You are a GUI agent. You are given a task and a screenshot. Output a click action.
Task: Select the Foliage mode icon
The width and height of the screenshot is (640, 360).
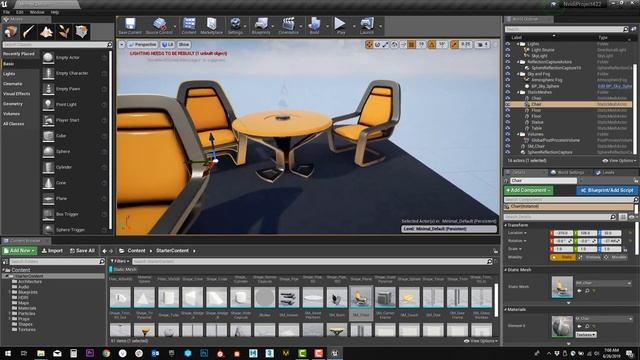[64, 31]
